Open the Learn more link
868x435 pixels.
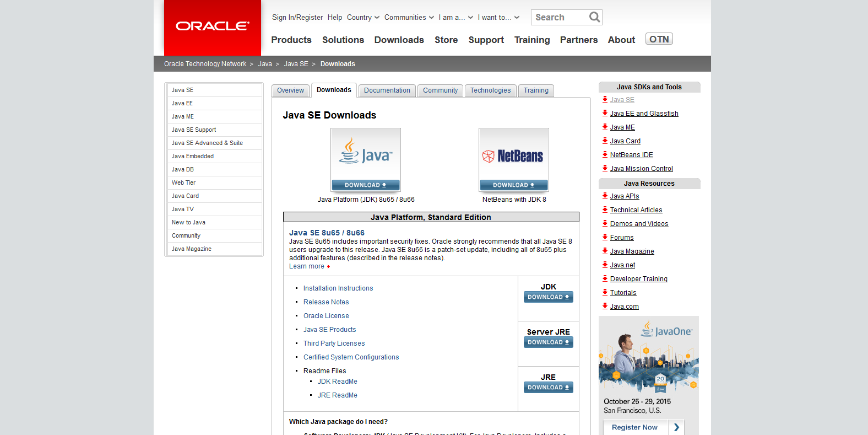[310, 266]
